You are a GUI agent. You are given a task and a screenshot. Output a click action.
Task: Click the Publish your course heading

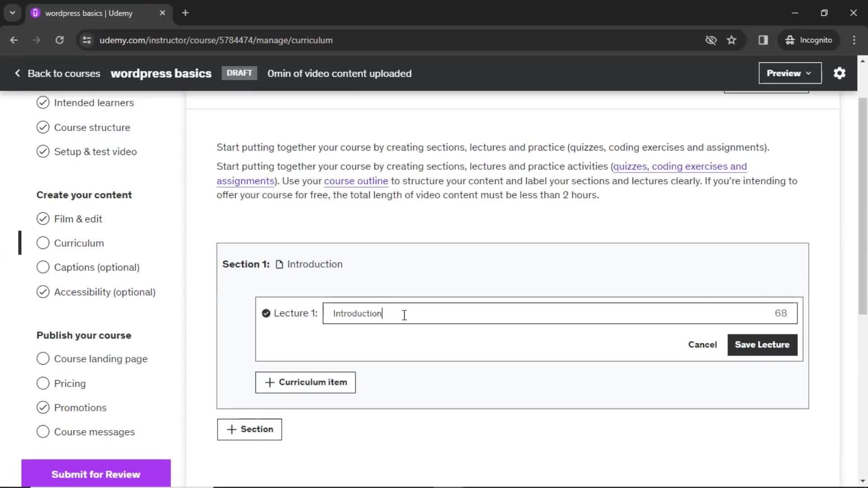[84, 335]
